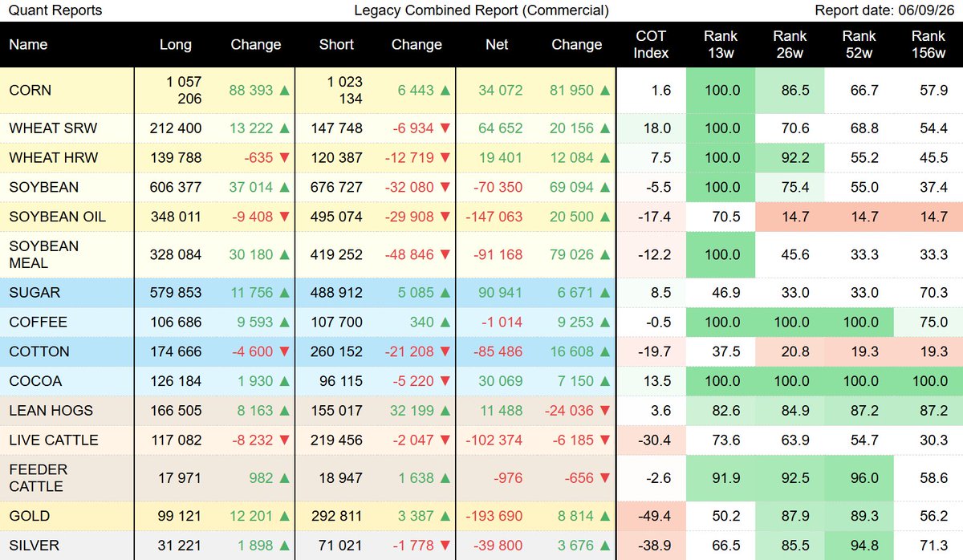963x560 pixels.
Task: Click the Report date 06/09/26 label
Action: coord(884,10)
